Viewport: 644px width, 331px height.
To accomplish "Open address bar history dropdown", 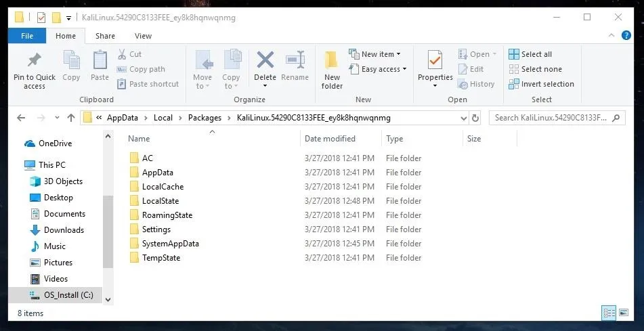I will [x=464, y=118].
